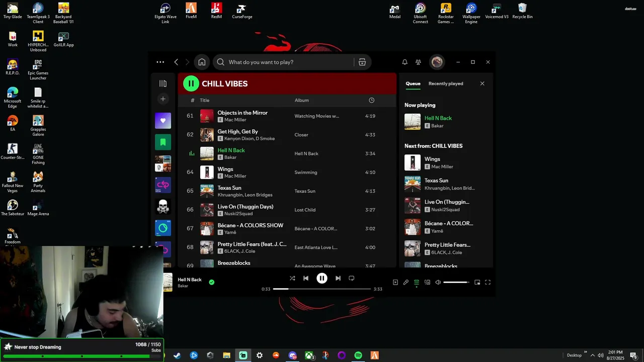Open the skull playlist in sidebar

(163, 207)
